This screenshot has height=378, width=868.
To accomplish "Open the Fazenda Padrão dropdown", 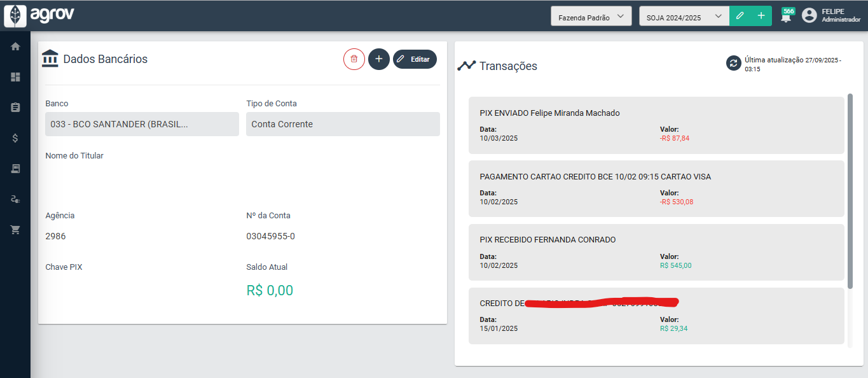I will click(591, 15).
